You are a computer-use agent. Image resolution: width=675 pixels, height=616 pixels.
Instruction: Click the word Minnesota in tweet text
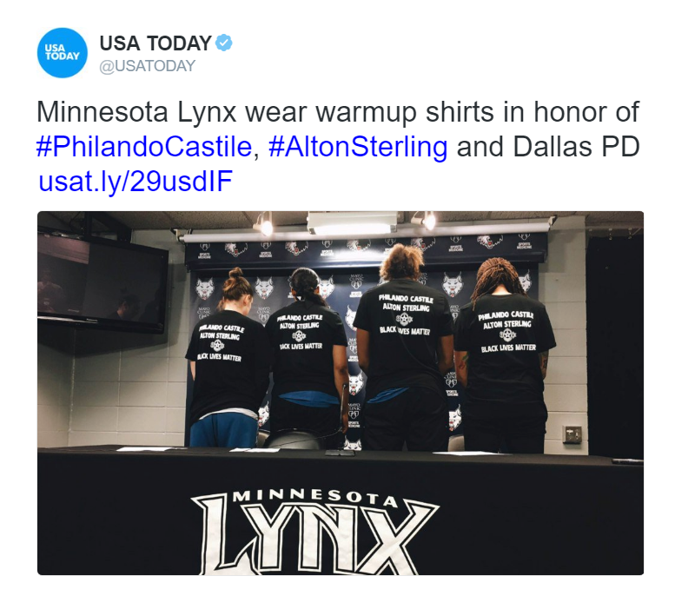tap(103, 112)
